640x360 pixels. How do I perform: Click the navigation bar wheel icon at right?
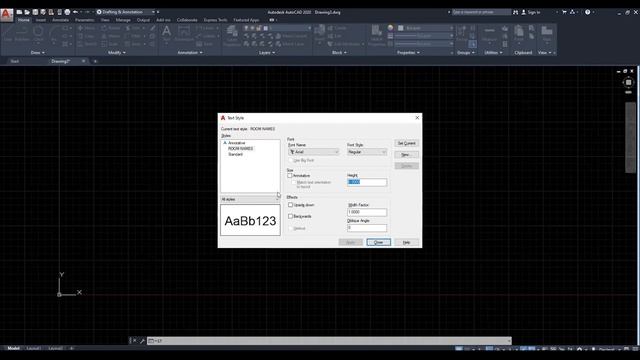(629, 82)
